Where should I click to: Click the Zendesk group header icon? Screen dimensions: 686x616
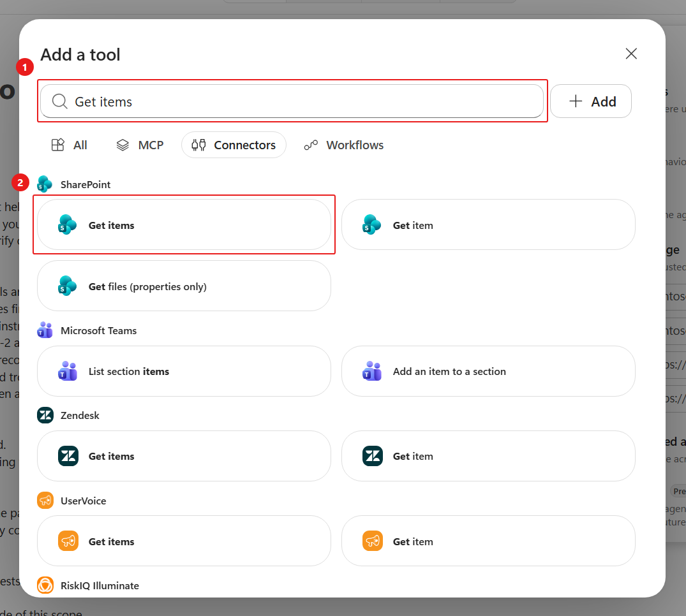point(45,415)
